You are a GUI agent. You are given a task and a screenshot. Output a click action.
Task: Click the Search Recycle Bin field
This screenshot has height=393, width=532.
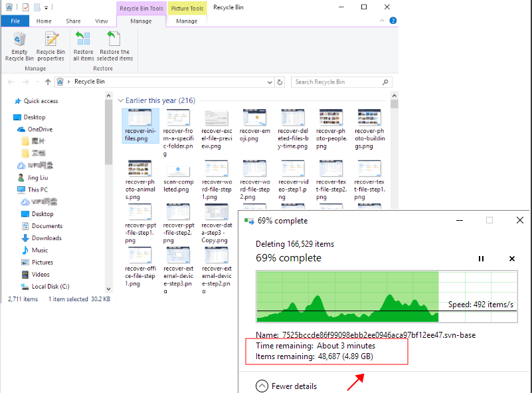tap(337, 82)
